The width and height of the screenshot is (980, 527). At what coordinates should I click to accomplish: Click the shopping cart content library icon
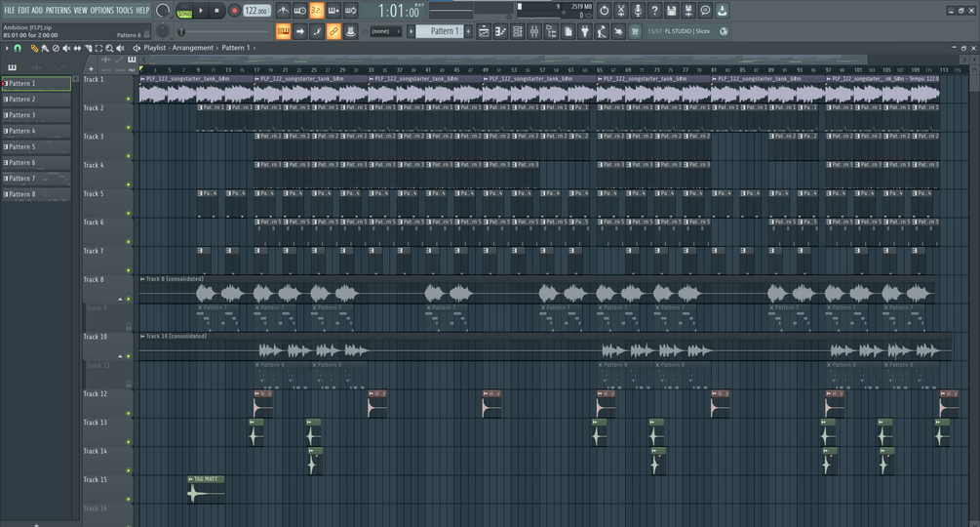pyautogui.click(x=635, y=31)
